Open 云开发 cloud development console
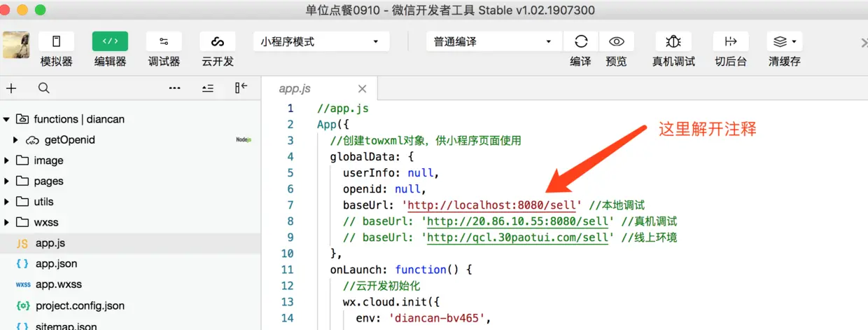The height and width of the screenshot is (330, 868). click(218, 41)
